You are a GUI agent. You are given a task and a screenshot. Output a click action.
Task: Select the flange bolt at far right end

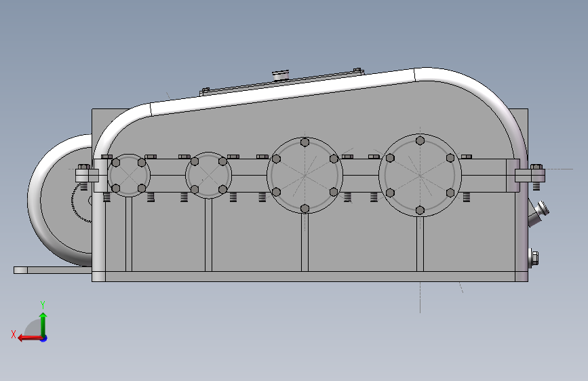[x=536, y=176]
